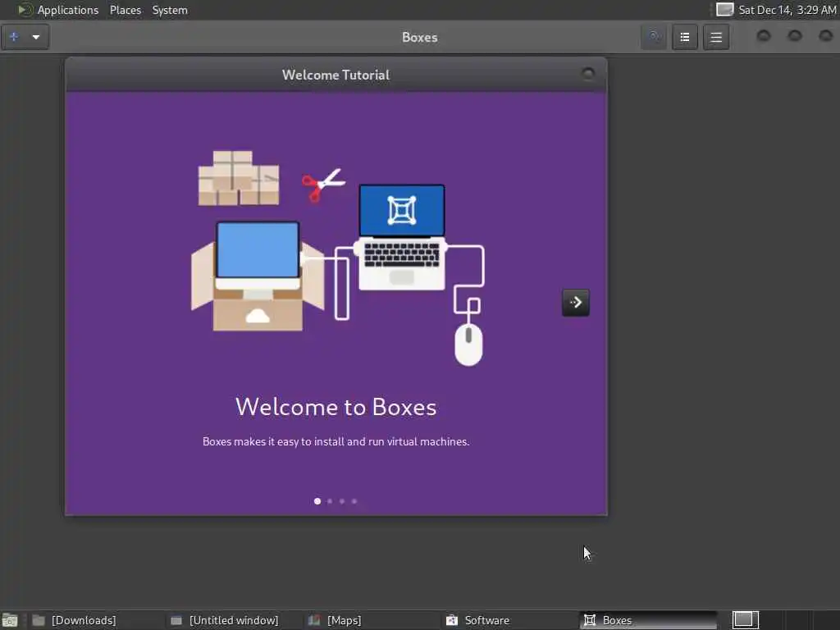This screenshot has width=840, height=630.
Task: Click the middle Boxes window control button
Action: (x=794, y=36)
